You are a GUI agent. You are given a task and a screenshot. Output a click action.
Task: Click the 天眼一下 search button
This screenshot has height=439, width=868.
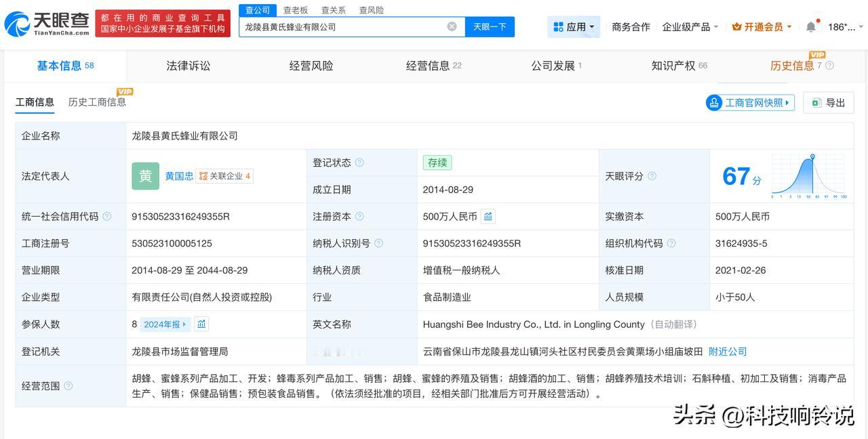pyautogui.click(x=489, y=26)
